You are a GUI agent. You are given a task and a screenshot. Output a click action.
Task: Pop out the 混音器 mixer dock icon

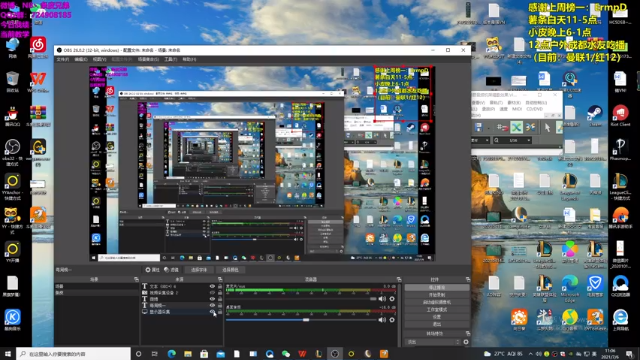tap(399, 279)
